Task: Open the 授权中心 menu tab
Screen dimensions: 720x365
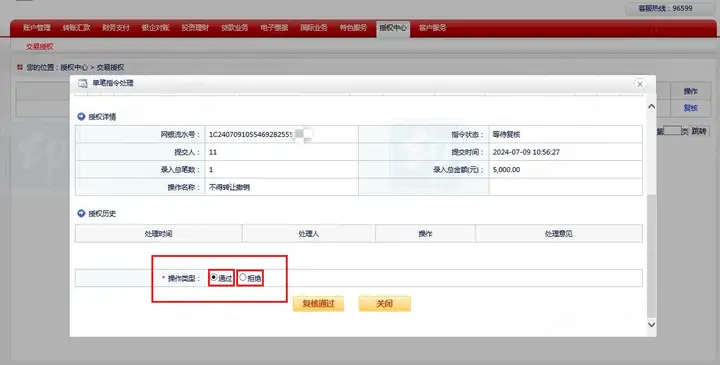Action: click(x=393, y=28)
